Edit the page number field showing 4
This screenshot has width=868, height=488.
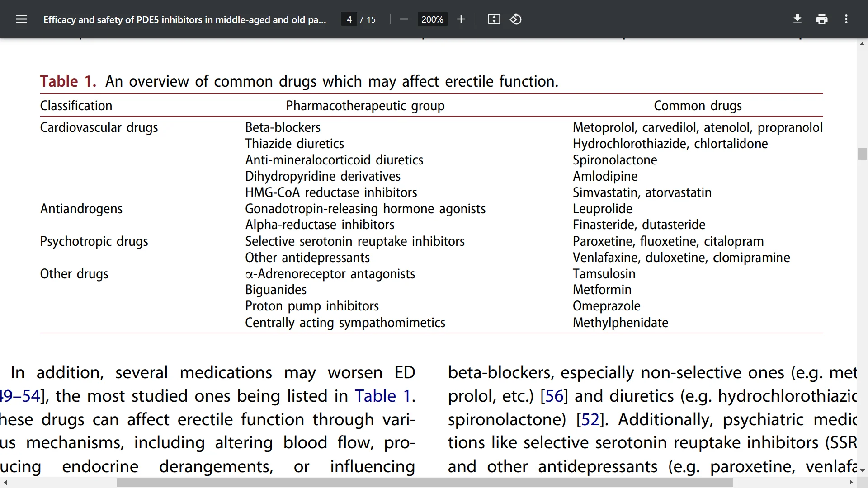349,19
